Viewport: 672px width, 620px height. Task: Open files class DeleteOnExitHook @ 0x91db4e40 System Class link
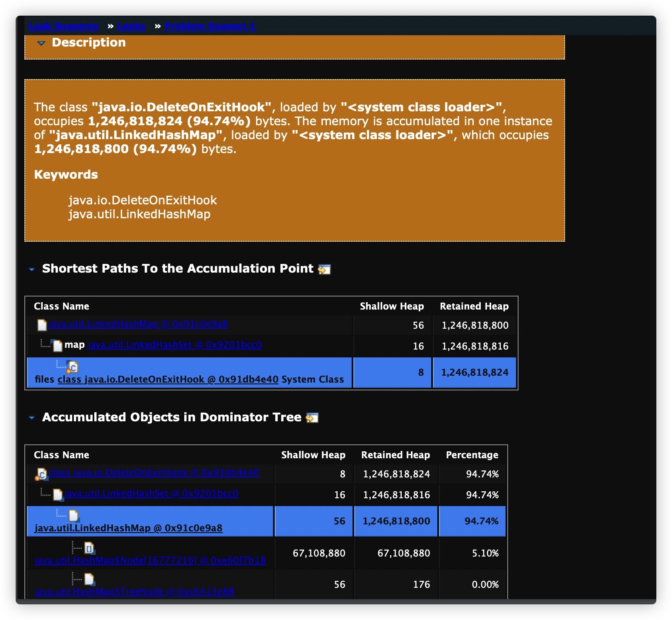coord(168,379)
